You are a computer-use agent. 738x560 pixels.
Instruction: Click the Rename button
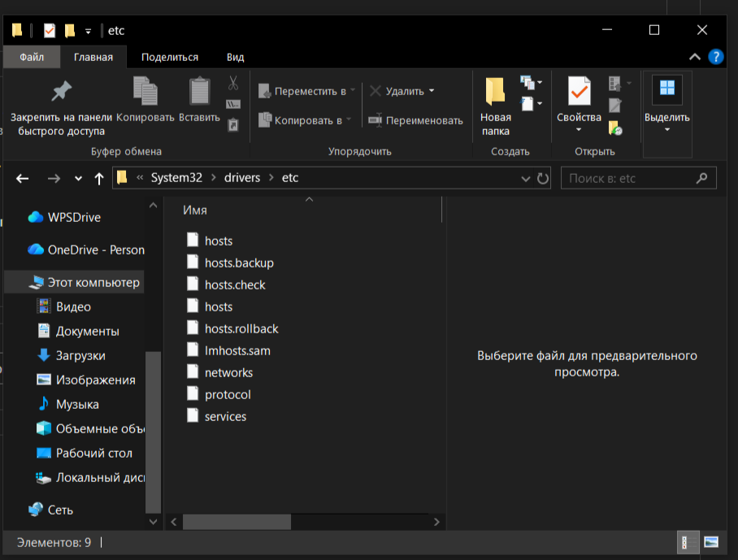point(415,120)
